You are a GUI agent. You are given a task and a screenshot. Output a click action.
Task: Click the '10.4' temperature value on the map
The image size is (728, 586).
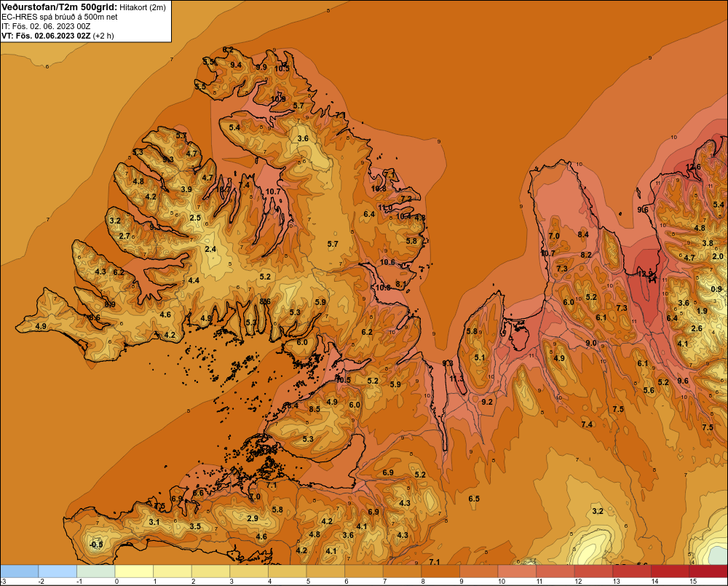click(403, 216)
